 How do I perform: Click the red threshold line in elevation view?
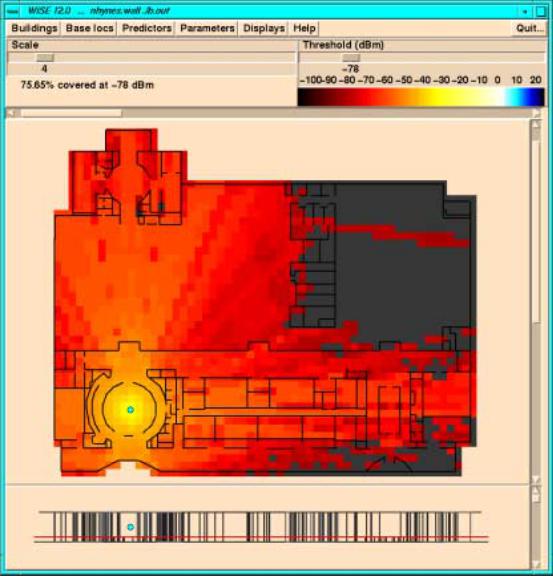coord(261,537)
